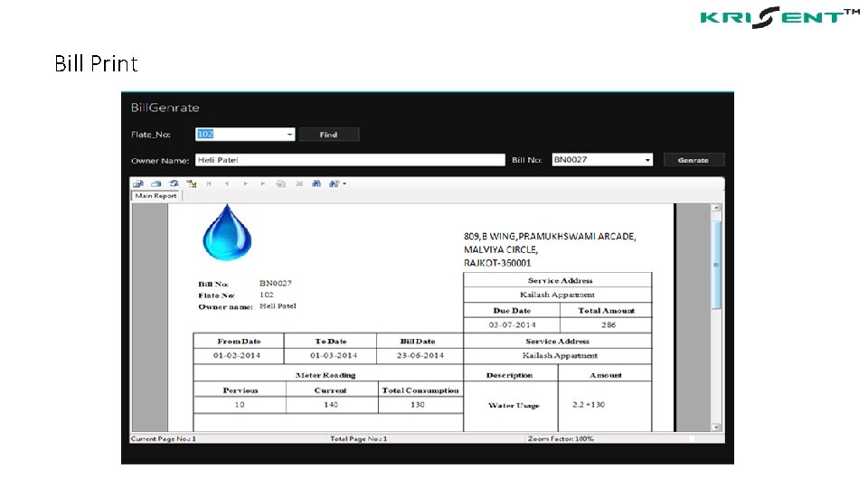The image size is (868, 488).
Task: Click the Find button
Action: (x=329, y=135)
